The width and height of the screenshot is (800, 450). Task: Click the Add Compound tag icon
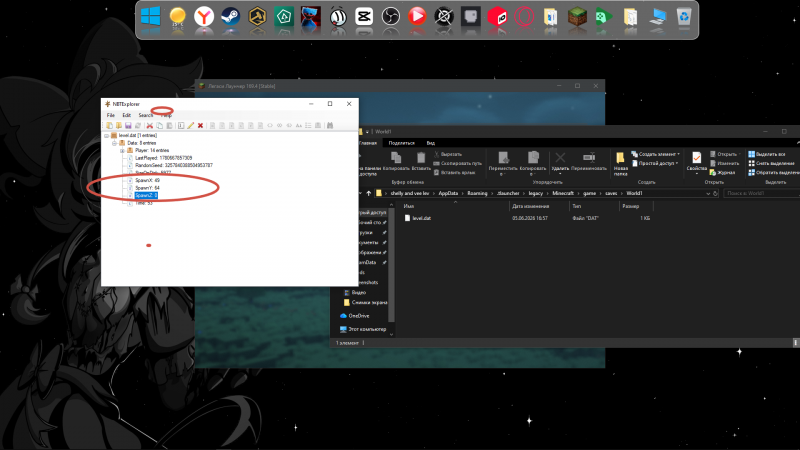pyautogui.click(x=318, y=126)
